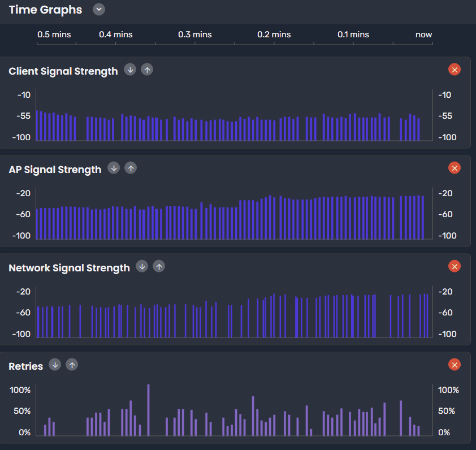Viewport: 476px width, 450px height.
Task: Dismiss the Network Signal Strength graph
Action: click(455, 266)
